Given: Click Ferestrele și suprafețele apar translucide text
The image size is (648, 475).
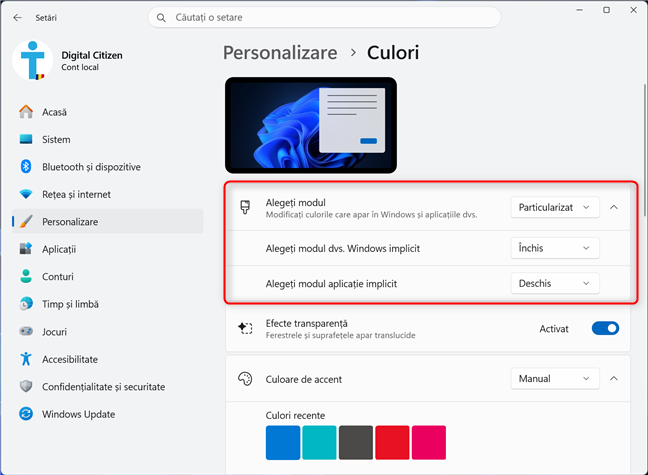Looking at the screenshot, I should point(340,335).
